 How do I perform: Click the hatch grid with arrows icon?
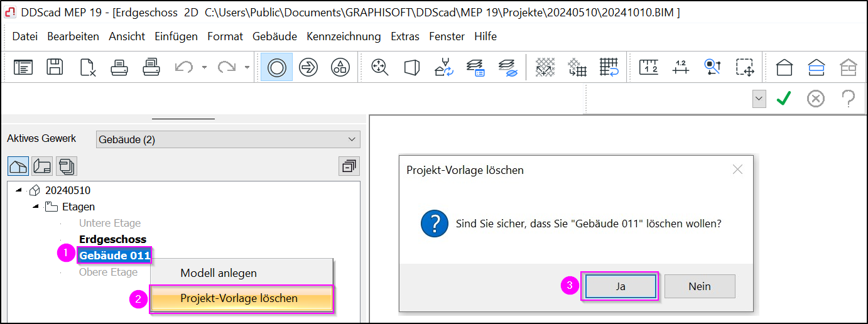point(545,67)
